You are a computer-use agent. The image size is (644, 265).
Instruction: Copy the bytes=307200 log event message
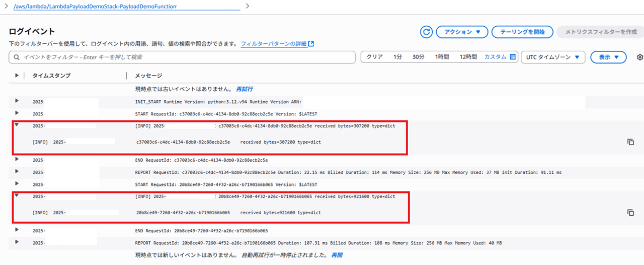click(x=630, y=142)
